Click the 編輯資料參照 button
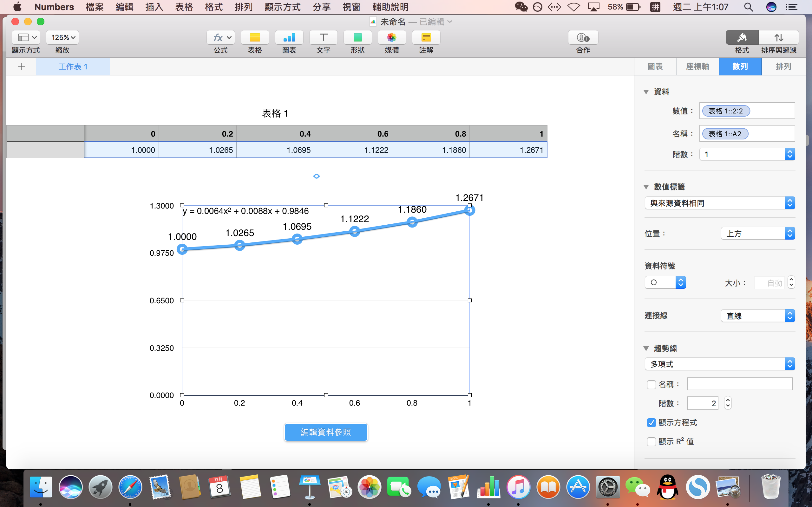This screenshot has width=812, height=507. [326, 432]
